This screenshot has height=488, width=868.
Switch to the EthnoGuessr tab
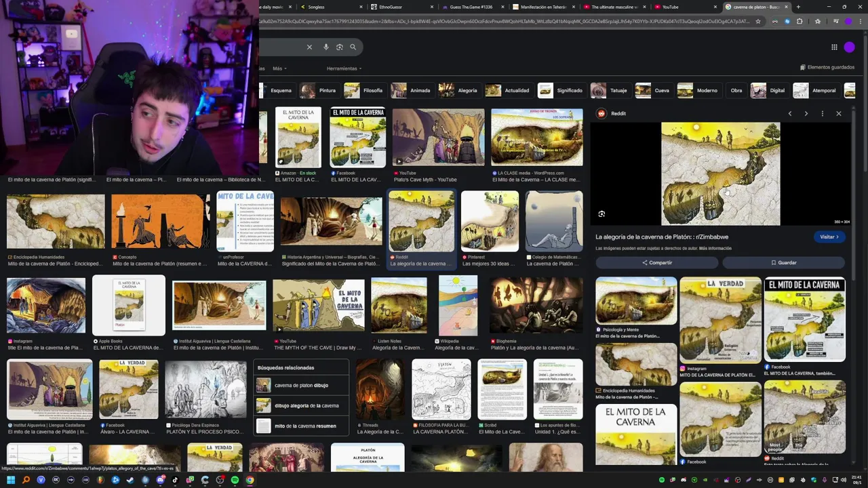click(403, 7)
